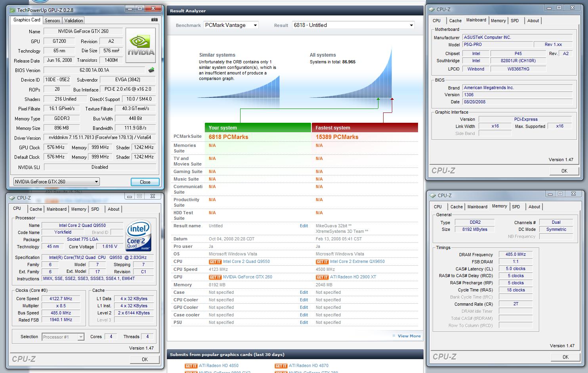Open Graphics Card tab in GPU-Z
588x373 pixels.
click(x=27, y=20)
